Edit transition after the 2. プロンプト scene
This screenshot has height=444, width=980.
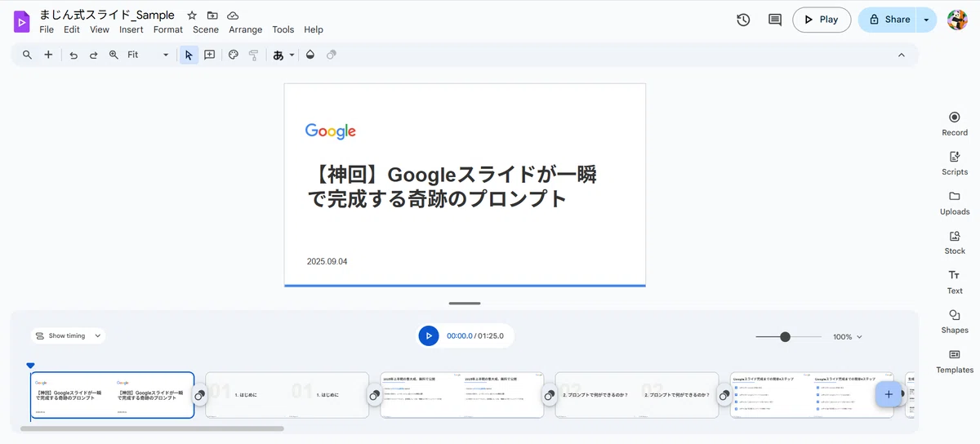tap(724, 395)
